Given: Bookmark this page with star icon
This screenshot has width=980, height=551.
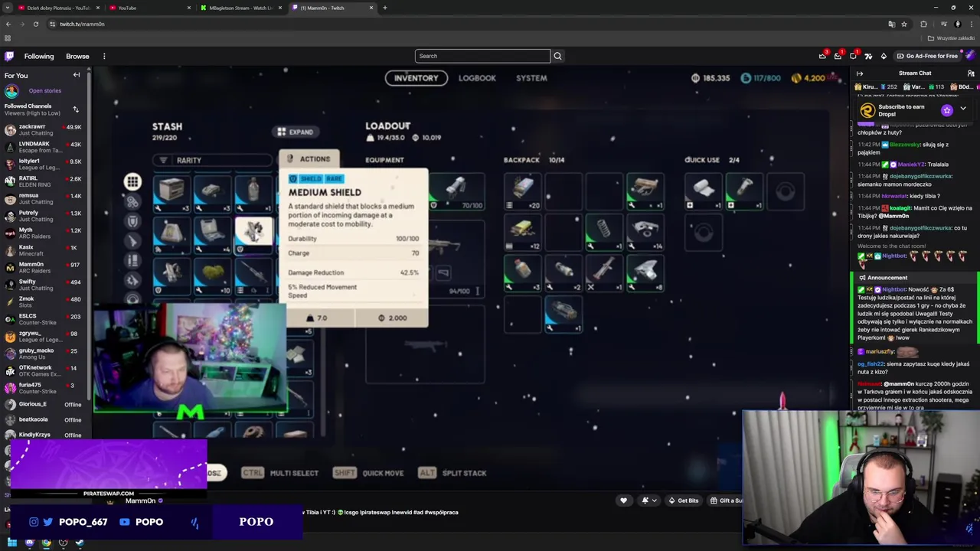Looking at the screenshot, I should tap(904, 24).
